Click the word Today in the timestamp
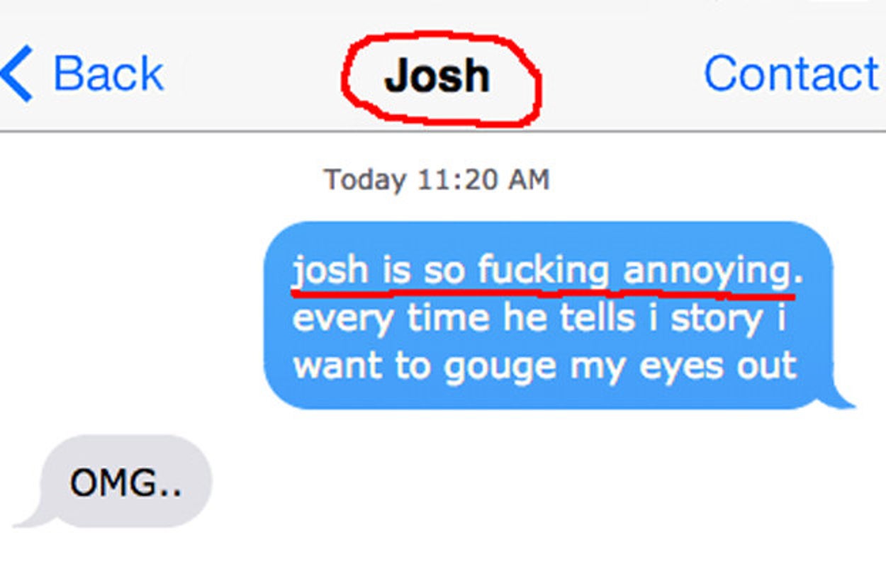The width and height of the screenshot is (886, 588). pos(365,179)
